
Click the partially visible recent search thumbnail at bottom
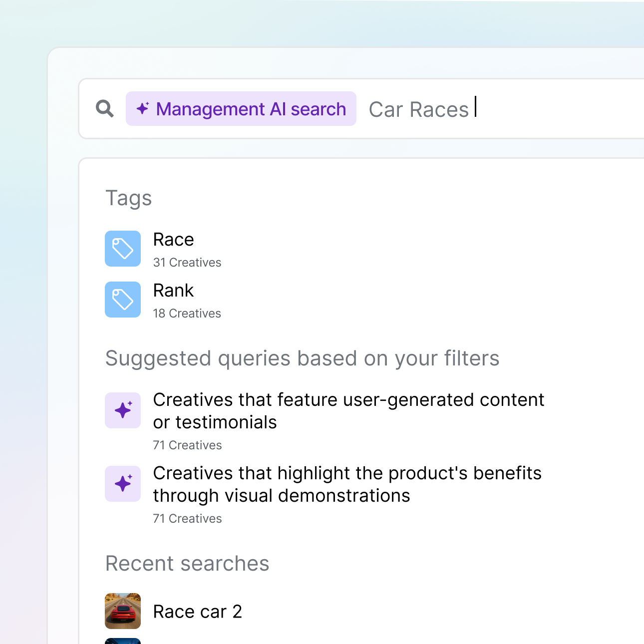[x=123, y=642]
